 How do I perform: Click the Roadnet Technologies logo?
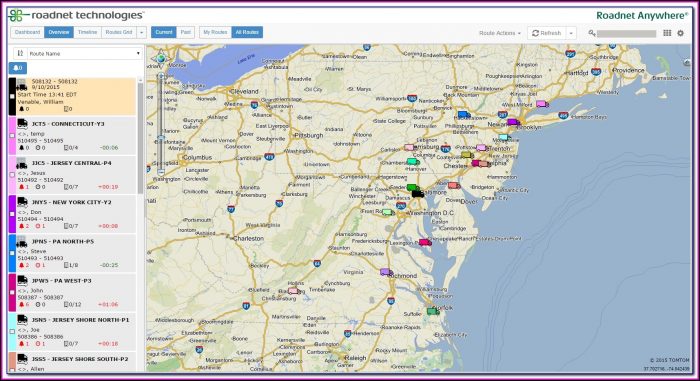click(x=76, y=15)
